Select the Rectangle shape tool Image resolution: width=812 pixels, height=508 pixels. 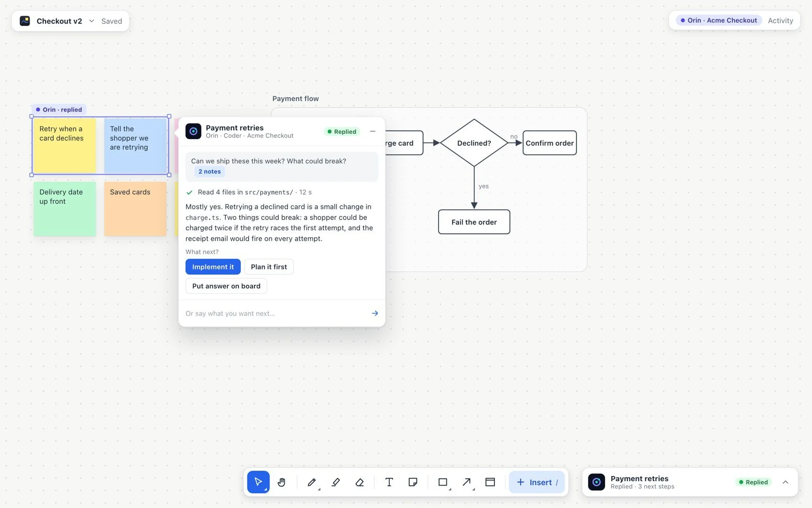(x=443, y=482)
